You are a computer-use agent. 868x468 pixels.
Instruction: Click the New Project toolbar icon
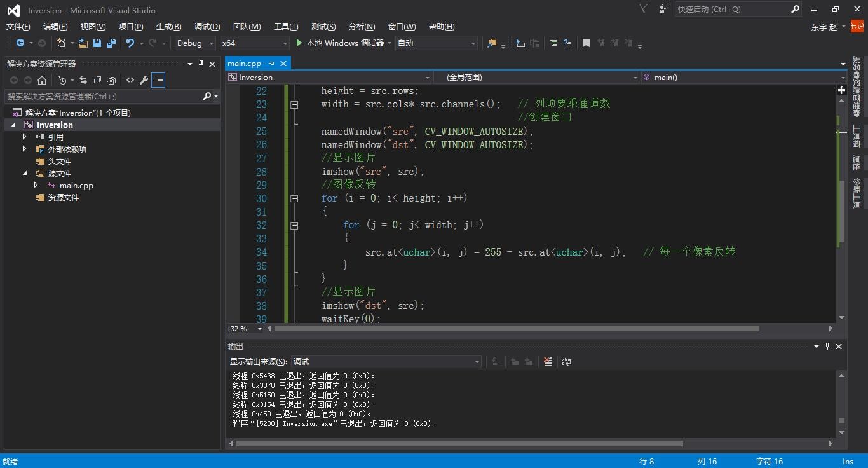pyautogui.click(x=62, y=43)
